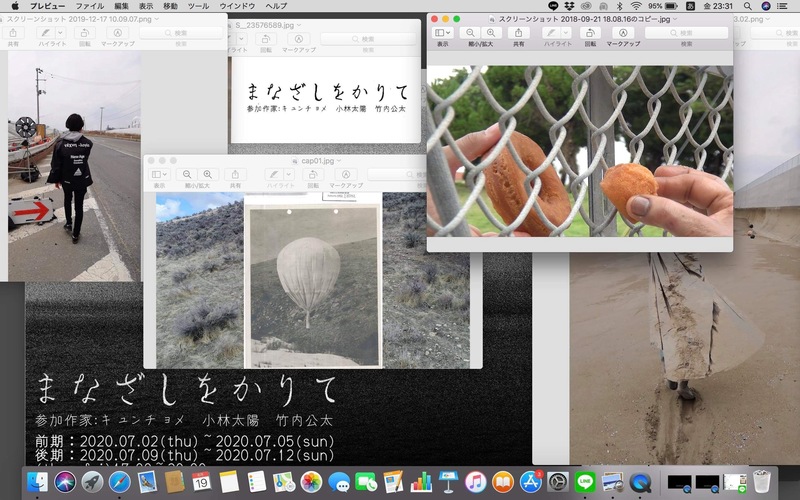800x500 pixels.
Task: Open the green LINE app in the Dock
Action: pyautogui.click(x=585, y=482)
